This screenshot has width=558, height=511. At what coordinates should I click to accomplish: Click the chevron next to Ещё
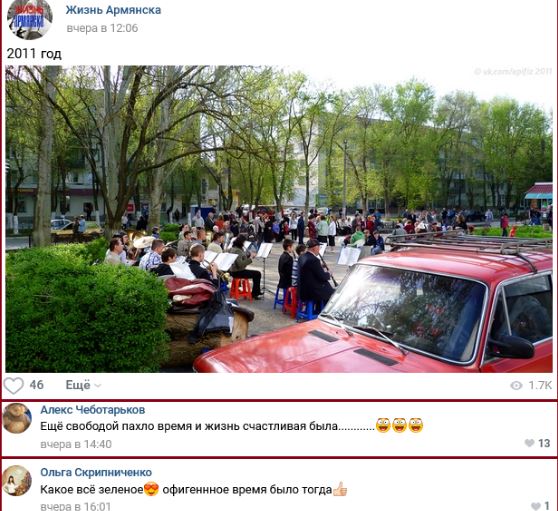click(x=98, y=386)
